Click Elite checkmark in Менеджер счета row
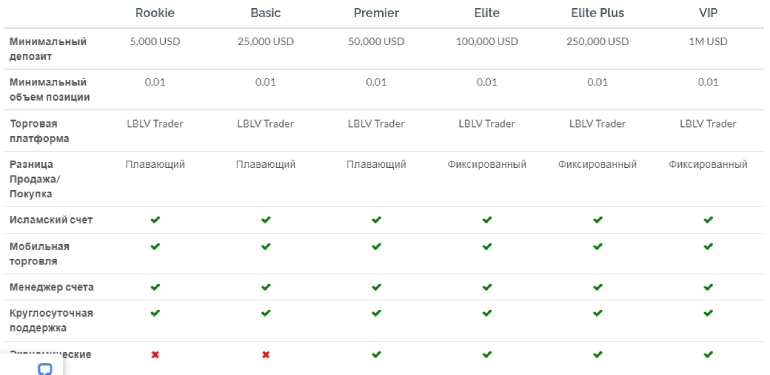 tap(487, 287)
